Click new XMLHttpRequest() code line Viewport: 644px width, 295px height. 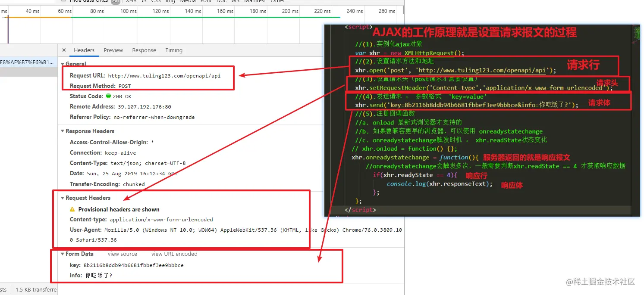click(410, 53)
